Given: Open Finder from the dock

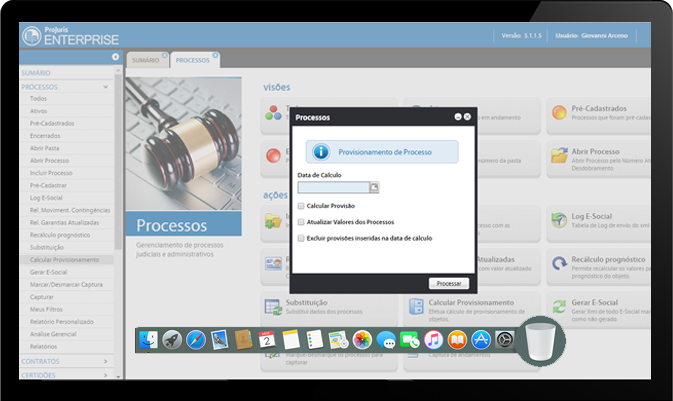Looking at the screenshot, I should 149,340.
